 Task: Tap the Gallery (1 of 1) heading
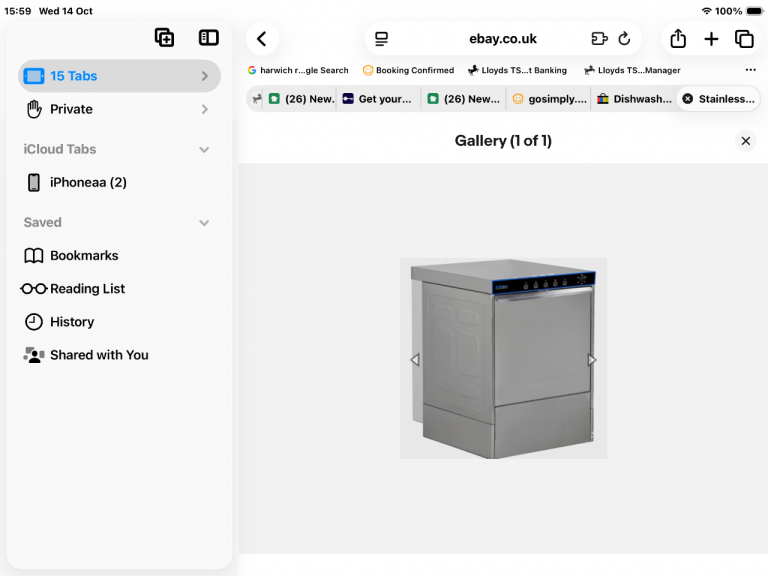[x=503, y=141]
